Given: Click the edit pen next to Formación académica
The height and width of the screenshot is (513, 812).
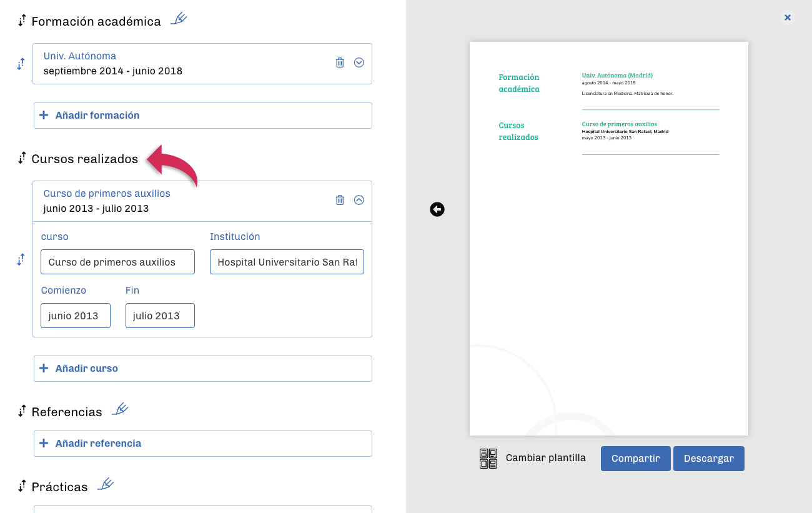Looking at the screenshot, I should 179,19.
